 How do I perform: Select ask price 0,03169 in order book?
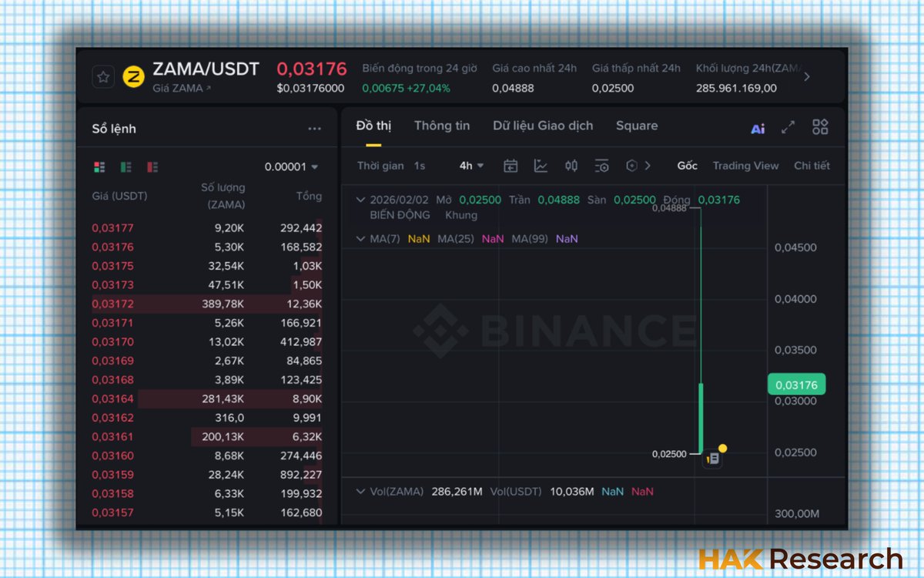pos(112,361)
